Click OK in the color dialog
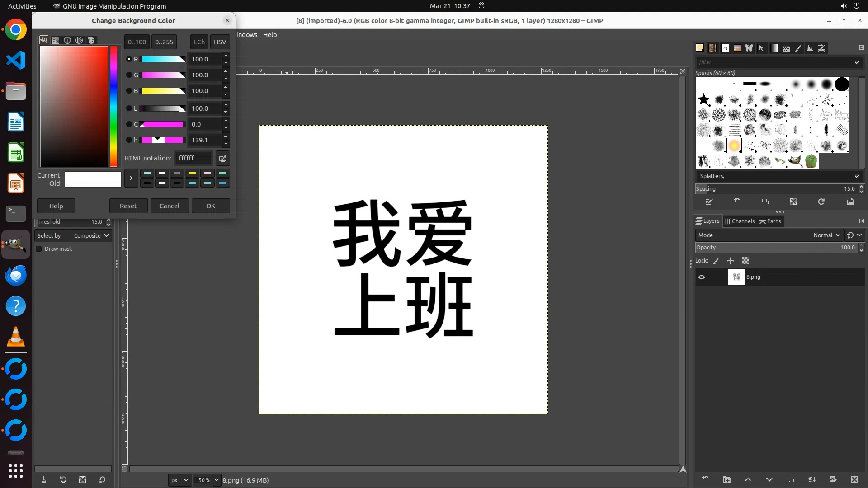Image resolution: width=868 pixels, height=488 pixels. pos(211,206)
